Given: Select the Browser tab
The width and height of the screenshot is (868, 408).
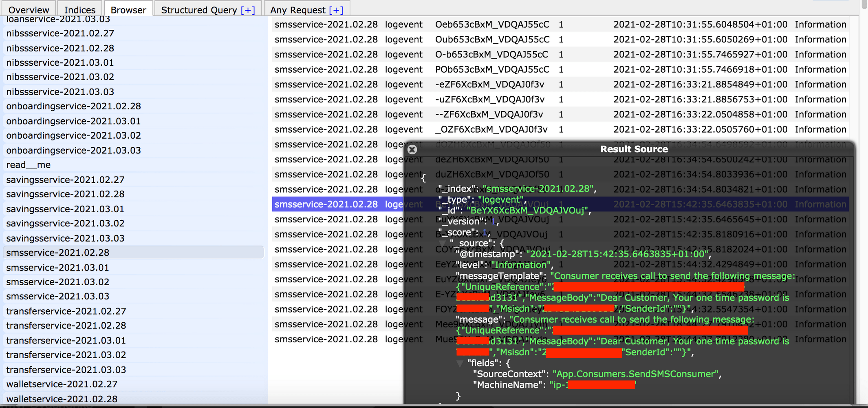Looking at the screenshot, I should [x=128, y=10].
